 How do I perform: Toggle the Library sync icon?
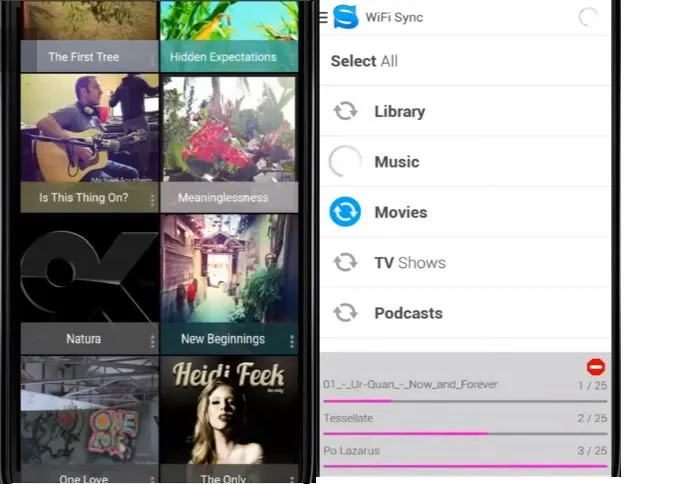pos(345,111)
